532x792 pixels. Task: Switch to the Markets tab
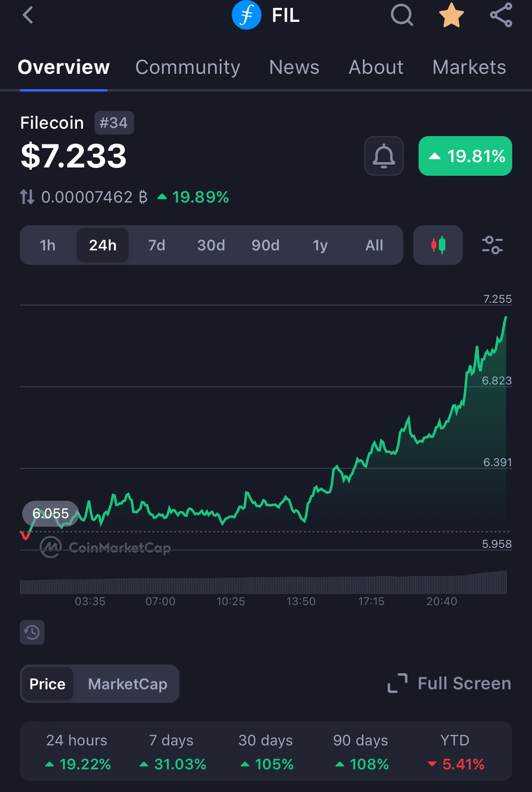[x=469, y=67]
